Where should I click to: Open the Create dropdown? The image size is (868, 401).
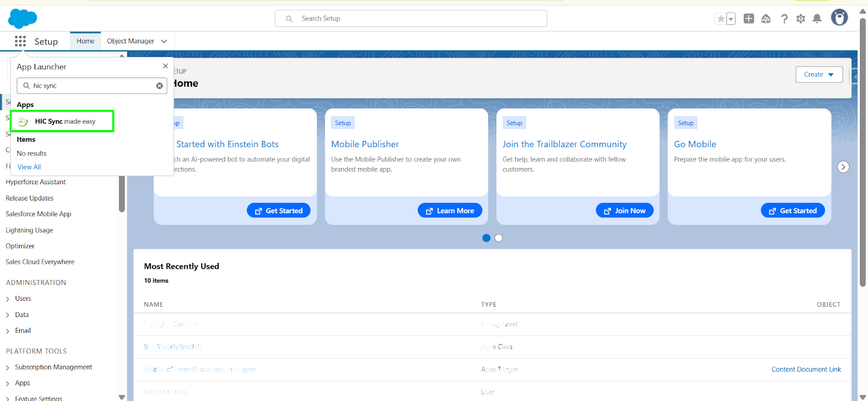coord(819,74)
